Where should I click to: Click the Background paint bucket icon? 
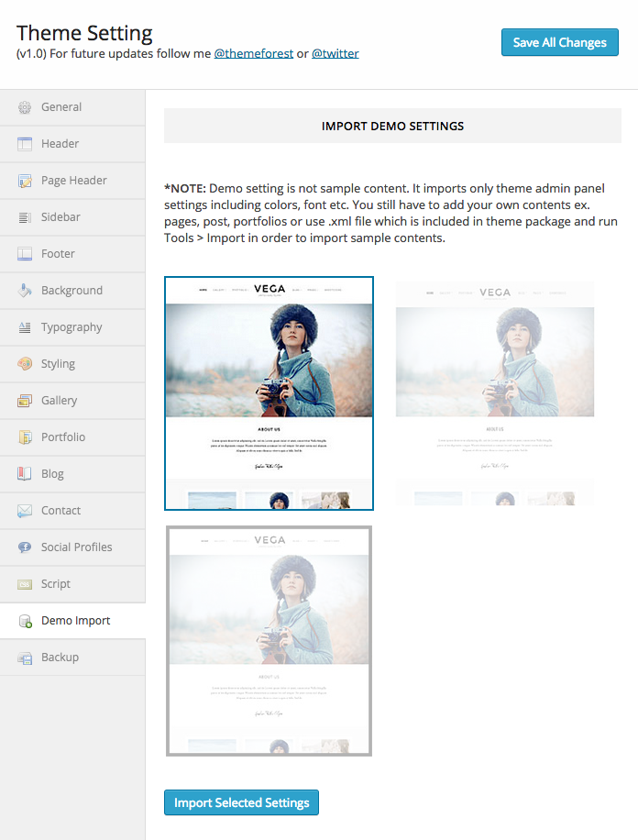(x=25, y=291)
